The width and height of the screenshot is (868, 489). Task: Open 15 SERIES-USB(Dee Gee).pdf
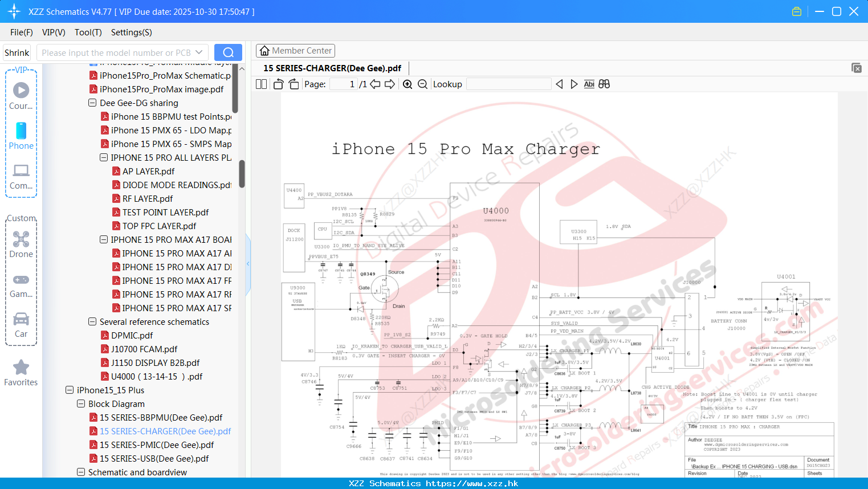coord(149,459)
